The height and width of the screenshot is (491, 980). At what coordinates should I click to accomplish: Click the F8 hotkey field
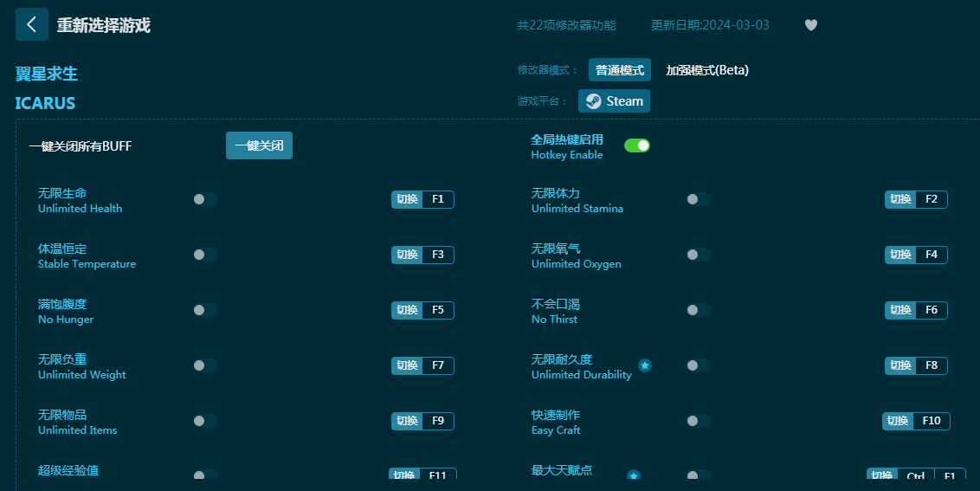click(932, 365)
